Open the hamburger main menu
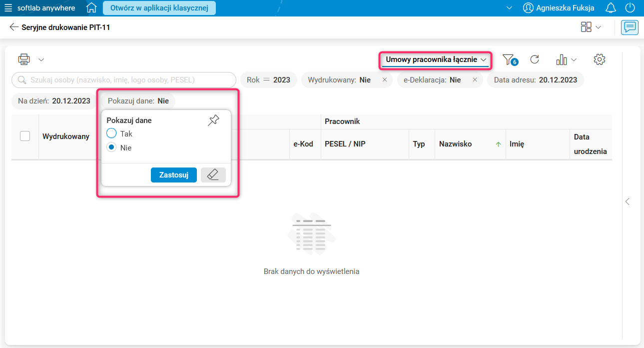Image resolution: width=644 pixels, height=348 pixels. pos(8,8)
